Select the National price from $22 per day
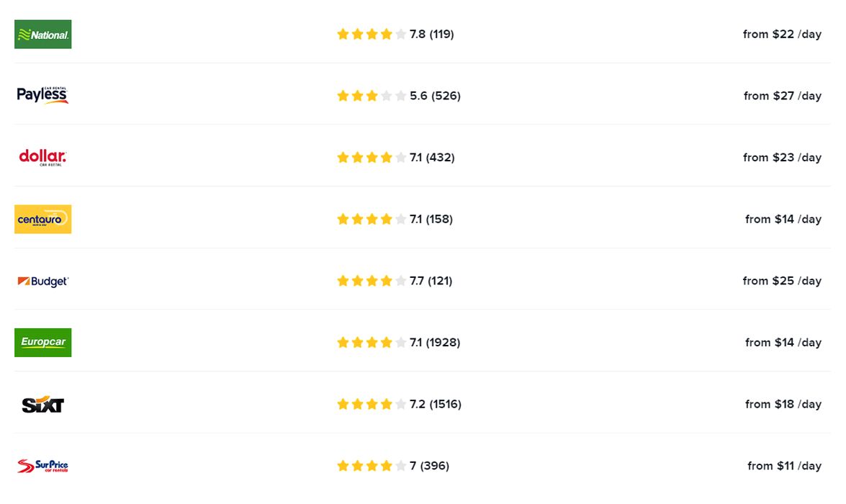 (x=782, y=35)
